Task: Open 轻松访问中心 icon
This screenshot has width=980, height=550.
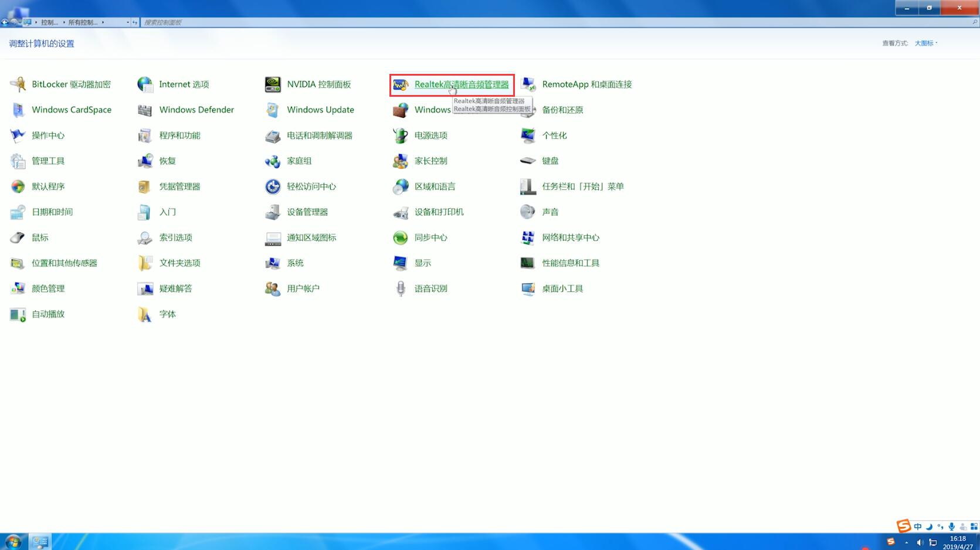Action: (273, 186)
